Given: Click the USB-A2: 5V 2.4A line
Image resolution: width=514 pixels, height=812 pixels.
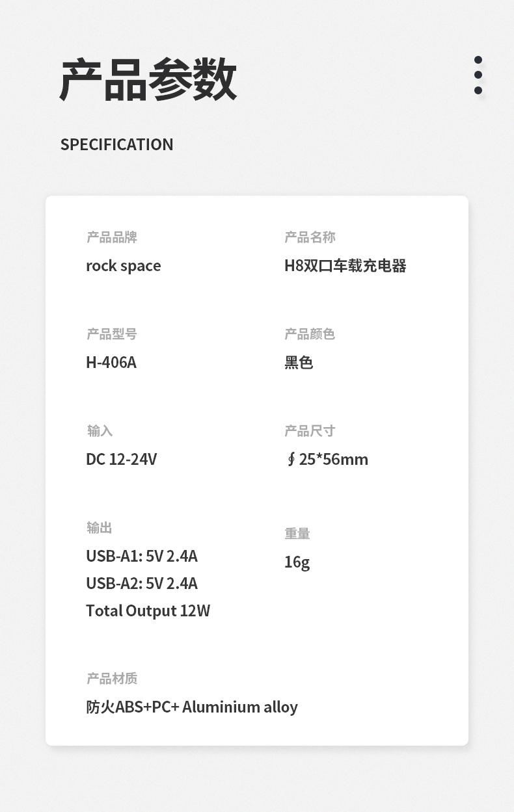Looking at the screenshot, I should coord(142,584).
